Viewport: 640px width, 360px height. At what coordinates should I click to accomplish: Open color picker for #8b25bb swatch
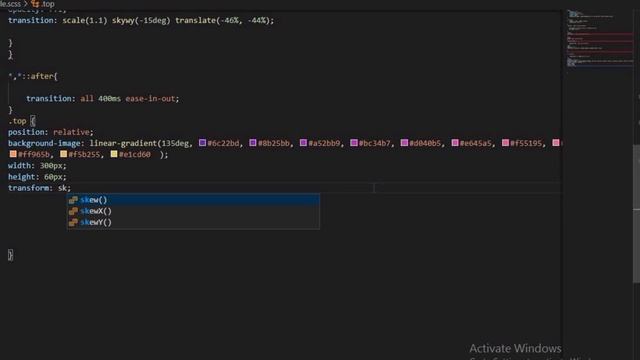coord(253,142)
